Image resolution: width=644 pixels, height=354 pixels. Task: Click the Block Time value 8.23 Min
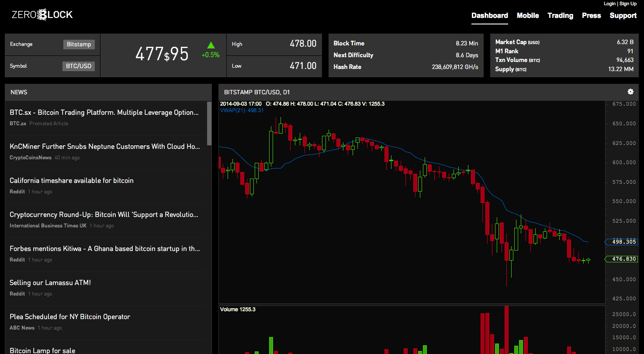(467, 43)
